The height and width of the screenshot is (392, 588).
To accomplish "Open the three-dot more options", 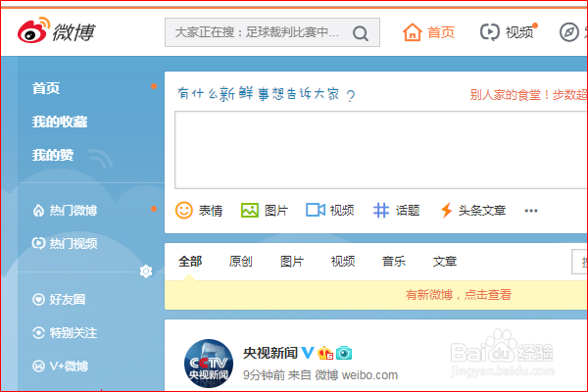I will coord(531,211).
